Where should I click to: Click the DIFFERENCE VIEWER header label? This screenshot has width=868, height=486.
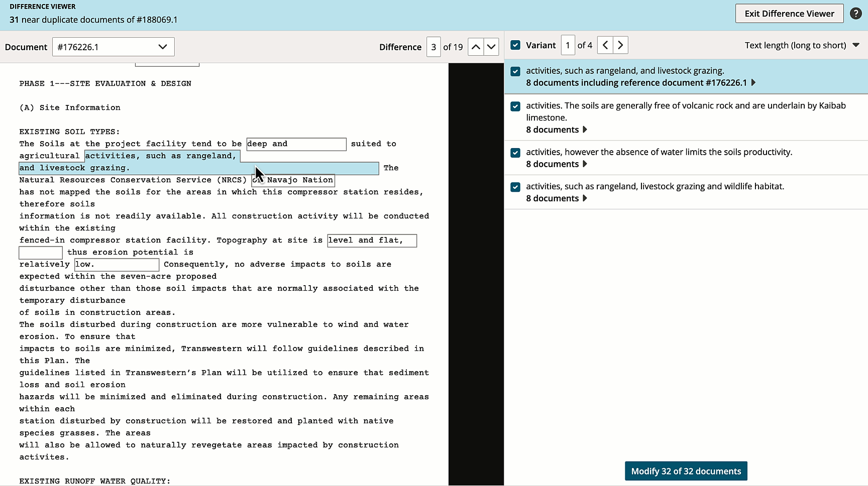pos(43,7)
